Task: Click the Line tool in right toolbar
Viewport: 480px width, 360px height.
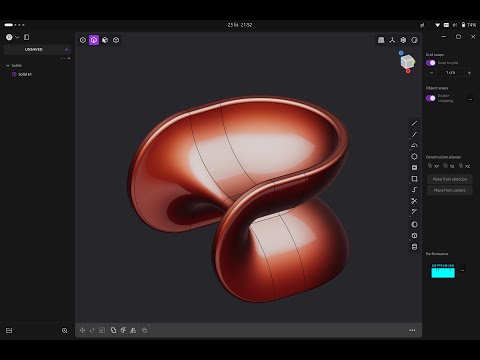Action: coord(414,123)
